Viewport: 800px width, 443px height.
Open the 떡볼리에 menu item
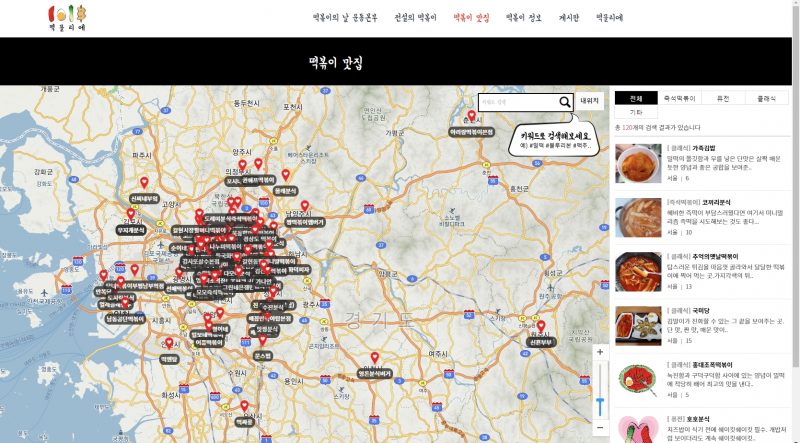pyautogui.click(x=610, y=18)
